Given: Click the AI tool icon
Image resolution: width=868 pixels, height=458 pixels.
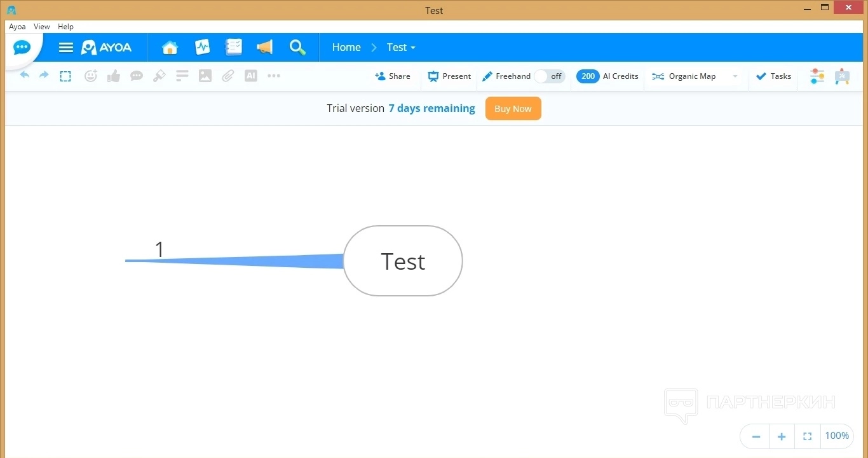Looking at the screenshot, I should (x=251, y=76).
